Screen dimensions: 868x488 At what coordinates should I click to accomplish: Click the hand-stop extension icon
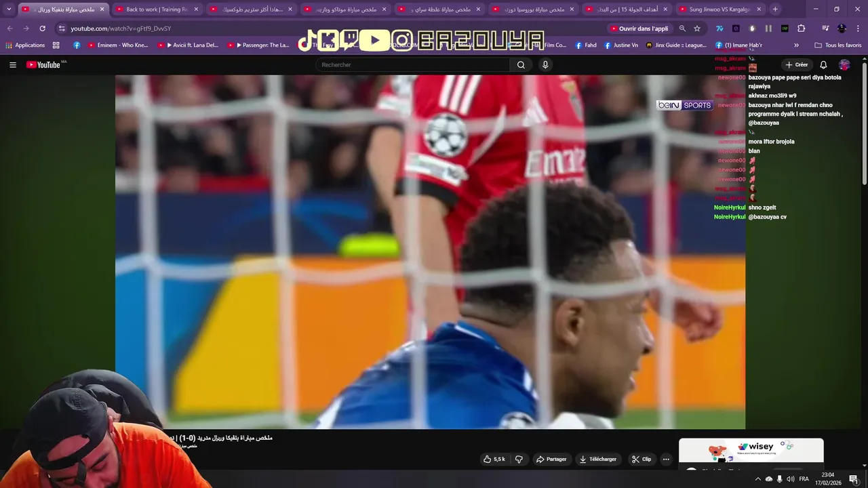(x=752, y=28)
